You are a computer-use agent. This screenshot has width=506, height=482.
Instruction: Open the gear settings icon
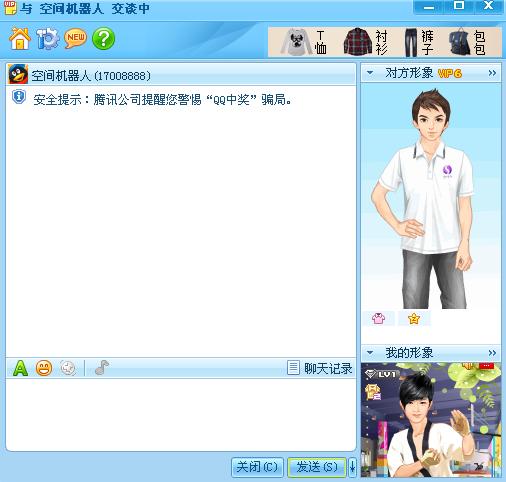(x=47, y=39)
